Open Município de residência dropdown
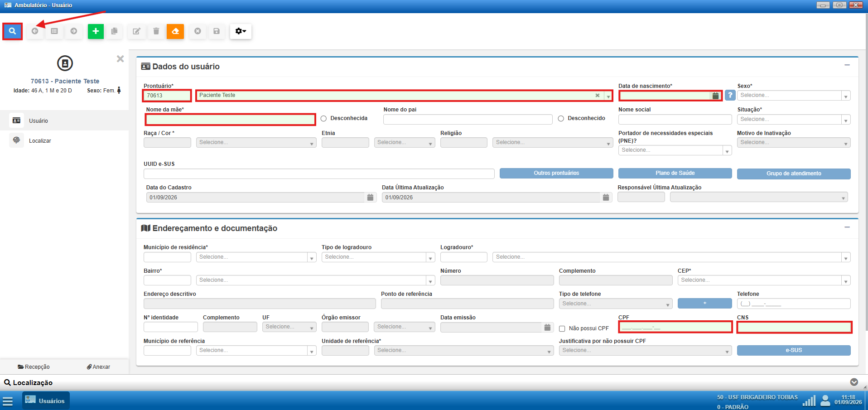The height and width of the screenshot is (410, 868). coord(256,257)
